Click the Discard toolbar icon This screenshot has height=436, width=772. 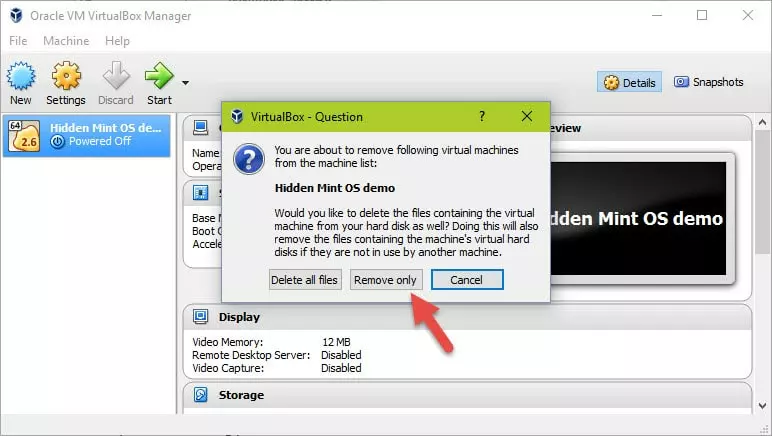pos(116,76)
